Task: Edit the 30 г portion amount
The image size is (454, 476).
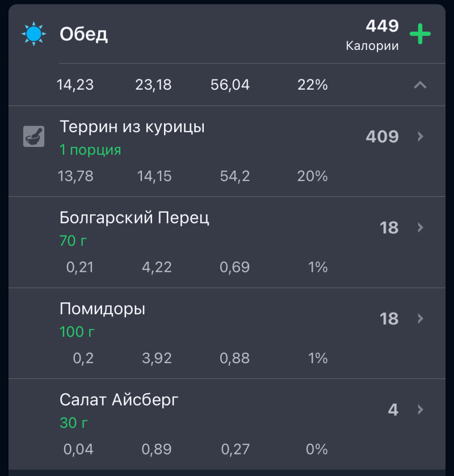Action: point(74,423)
